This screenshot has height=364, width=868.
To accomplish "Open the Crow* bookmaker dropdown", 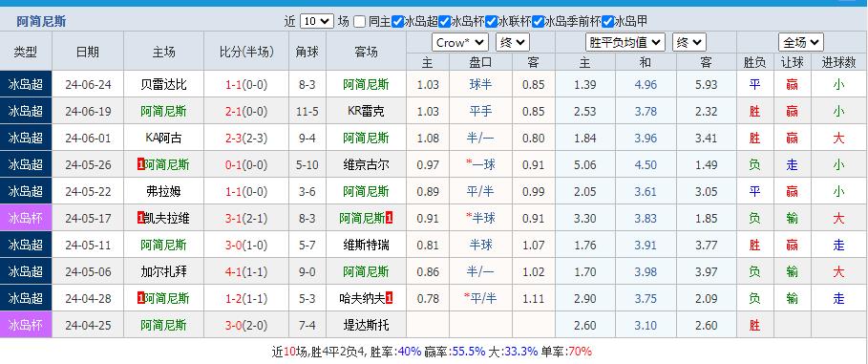I will point(460,43).
